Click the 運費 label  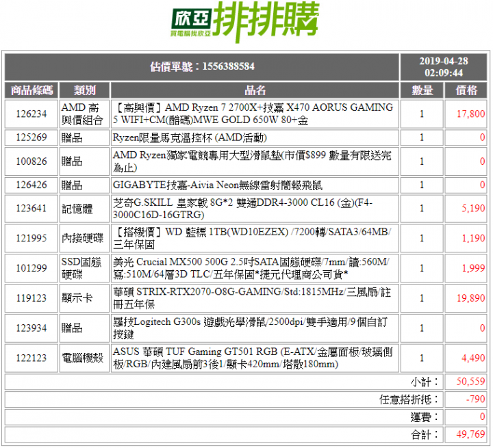(424, 417)
